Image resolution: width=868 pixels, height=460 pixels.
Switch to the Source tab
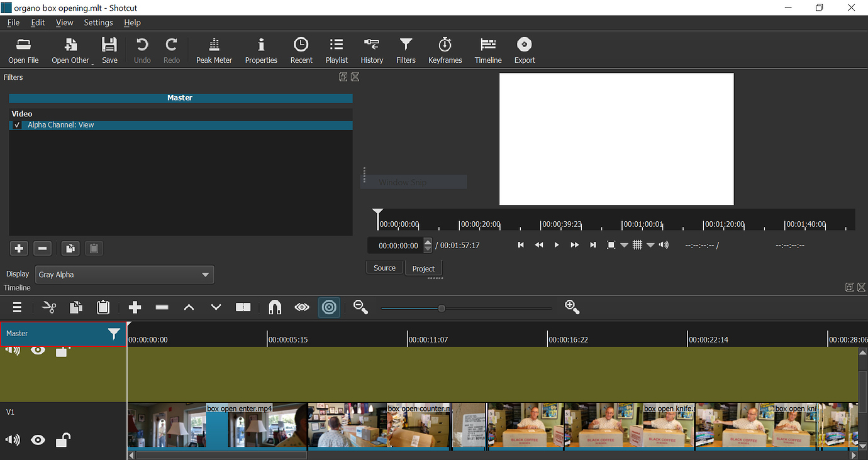pos(384,268)
